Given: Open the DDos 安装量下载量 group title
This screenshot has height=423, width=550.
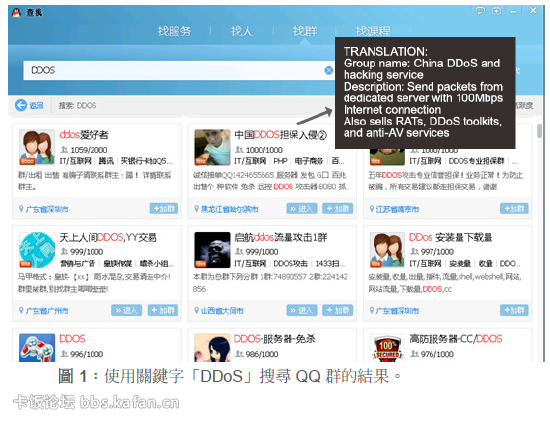Looking at the screenshot, I should tap(451, 237).
